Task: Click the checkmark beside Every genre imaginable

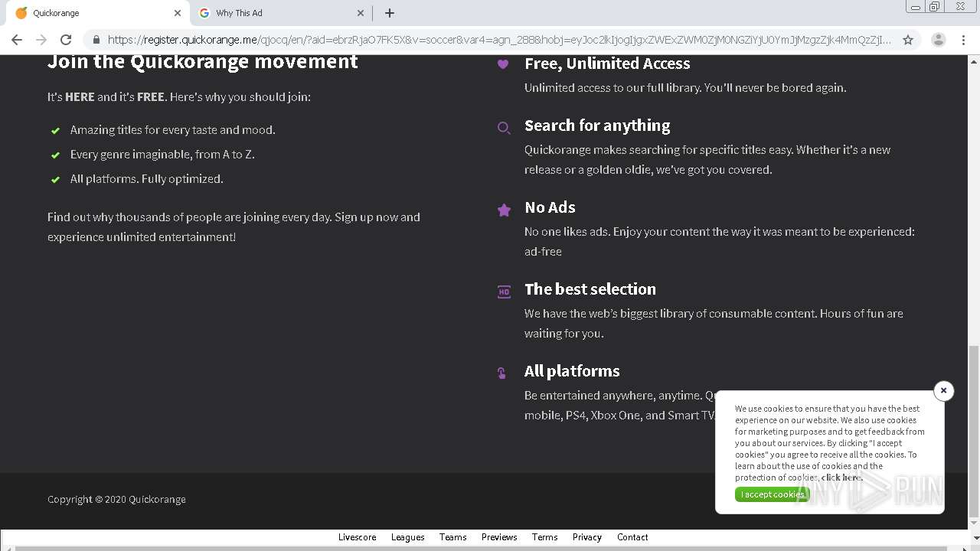Action: (55, 155)
